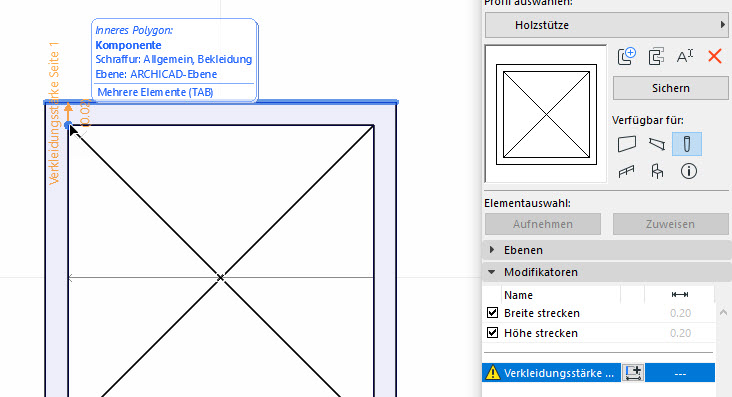Viewport: 732px width, 397px height.
Task: Toggle wall availability icon
Action: 626,144
